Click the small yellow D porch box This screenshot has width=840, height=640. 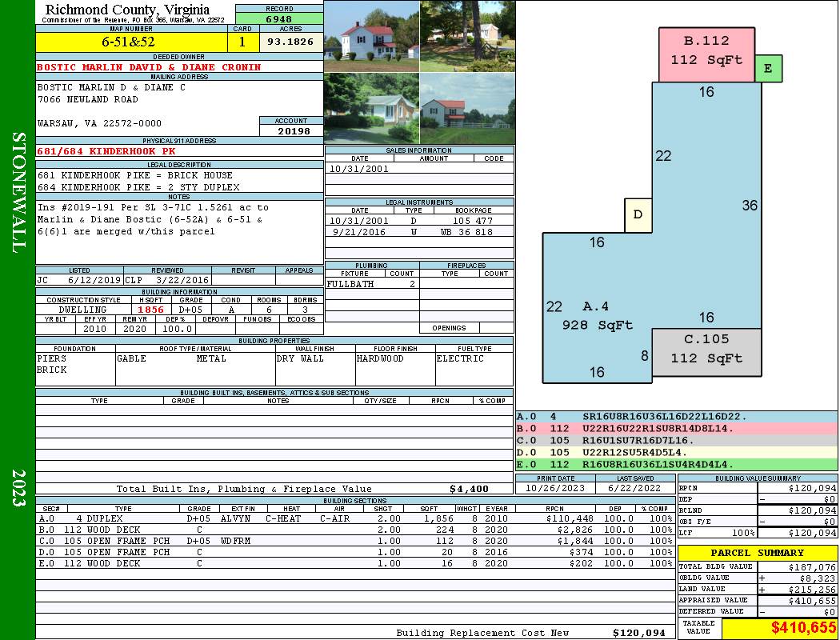(638, 215)
